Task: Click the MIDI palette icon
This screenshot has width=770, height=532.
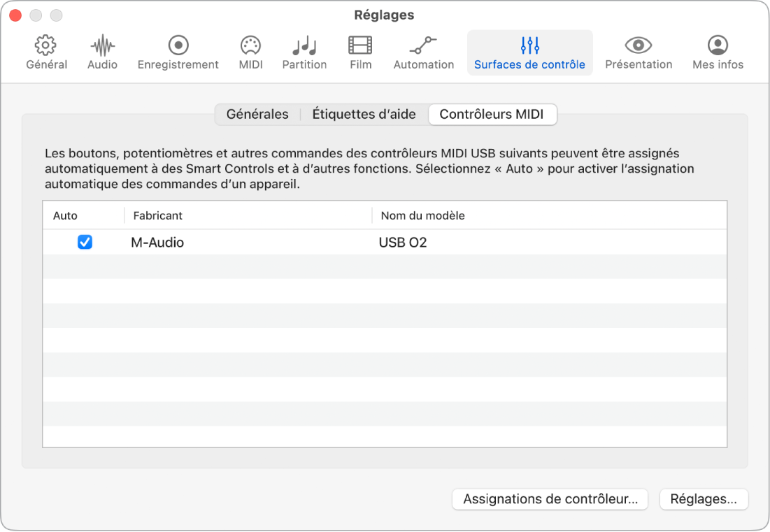Action: coord(250,53)
